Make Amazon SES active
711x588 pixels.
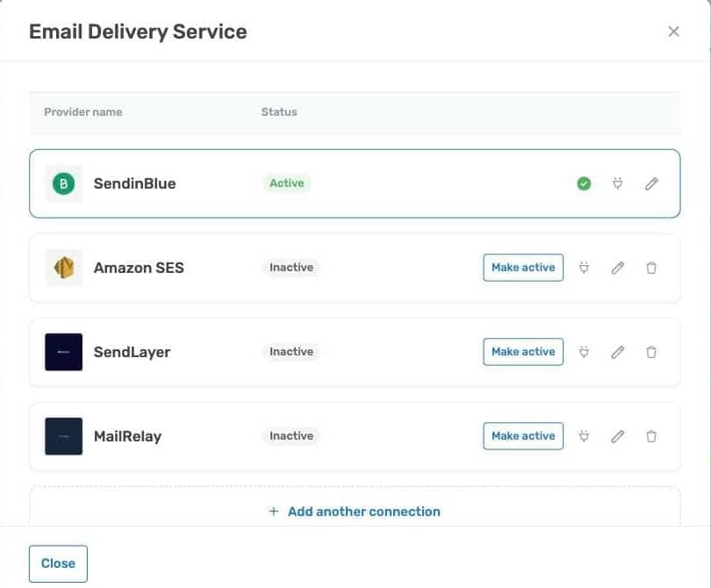coord(523,268)
